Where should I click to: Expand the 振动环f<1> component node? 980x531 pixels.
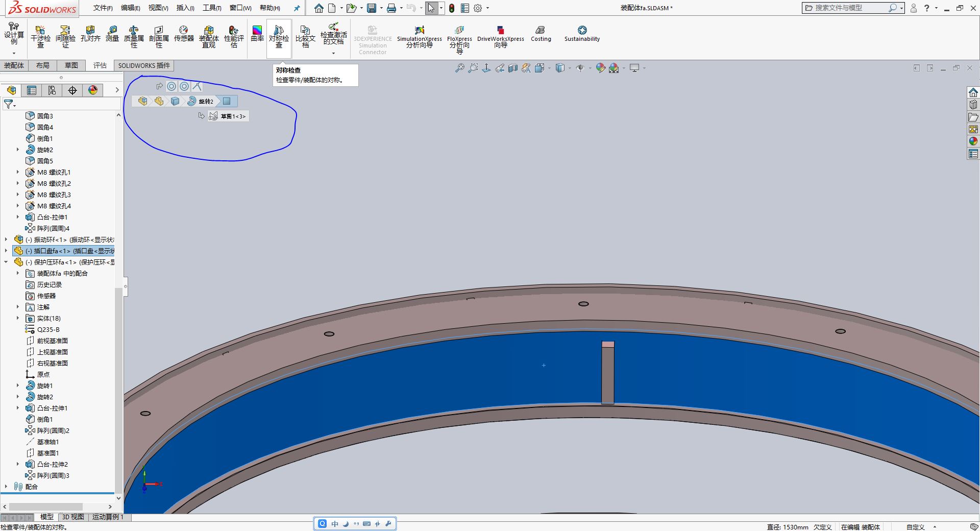(x=6, y=239)
